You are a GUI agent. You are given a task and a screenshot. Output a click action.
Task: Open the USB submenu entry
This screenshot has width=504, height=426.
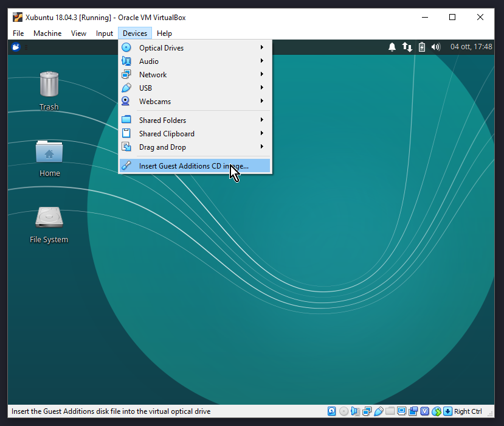(x=195, y=88)
